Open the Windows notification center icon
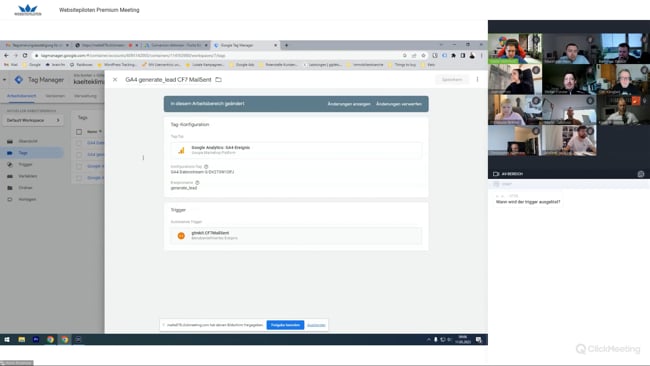Screen dimensions: 650x366 coord(479,340)
